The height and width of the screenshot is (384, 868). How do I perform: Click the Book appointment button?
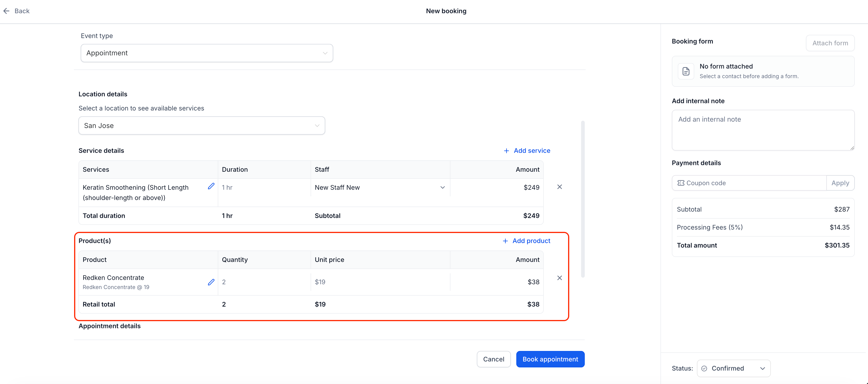pyautogui.click(x=550, y=359)
